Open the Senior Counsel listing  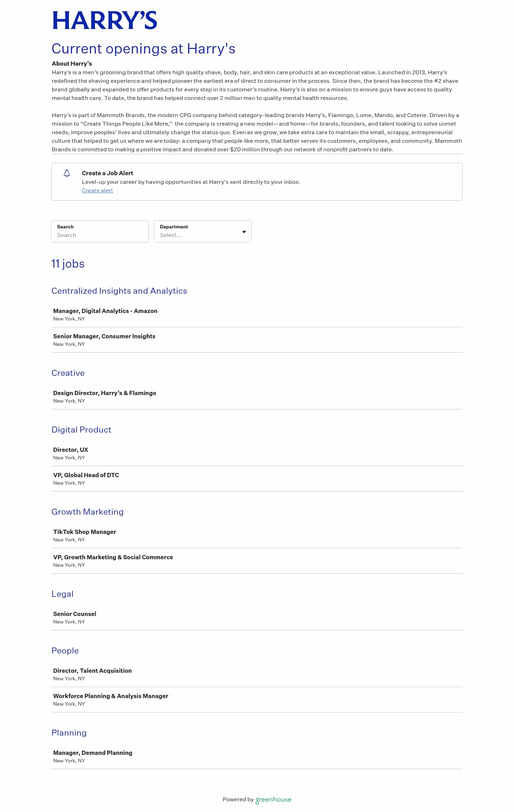click(75, 614)
